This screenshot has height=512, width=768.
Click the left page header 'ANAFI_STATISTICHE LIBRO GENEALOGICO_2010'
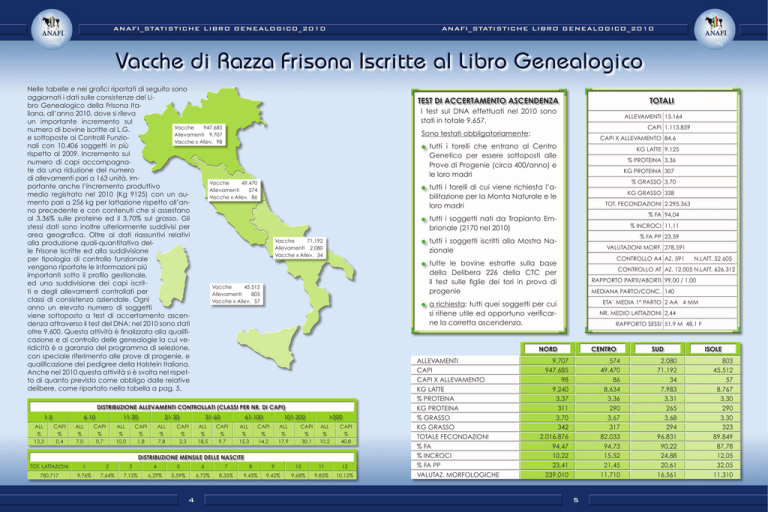pyautogui.click(x=219, y=28)
